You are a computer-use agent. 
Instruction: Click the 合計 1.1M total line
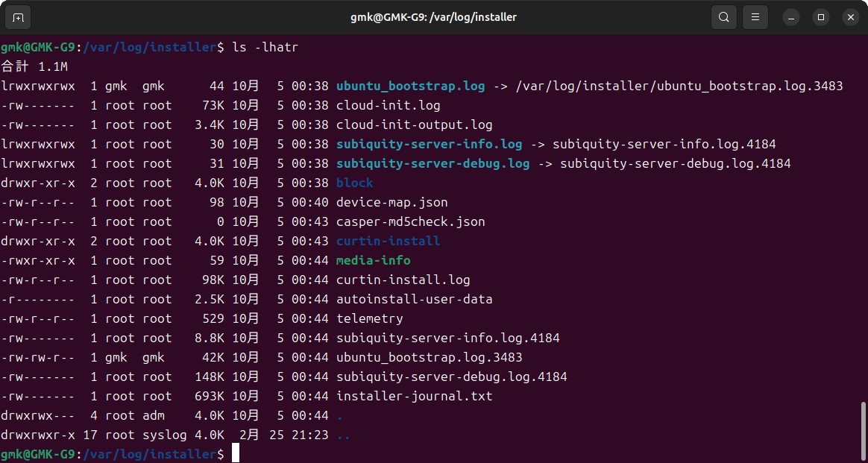pyautogui.click(x=34, y=67)
